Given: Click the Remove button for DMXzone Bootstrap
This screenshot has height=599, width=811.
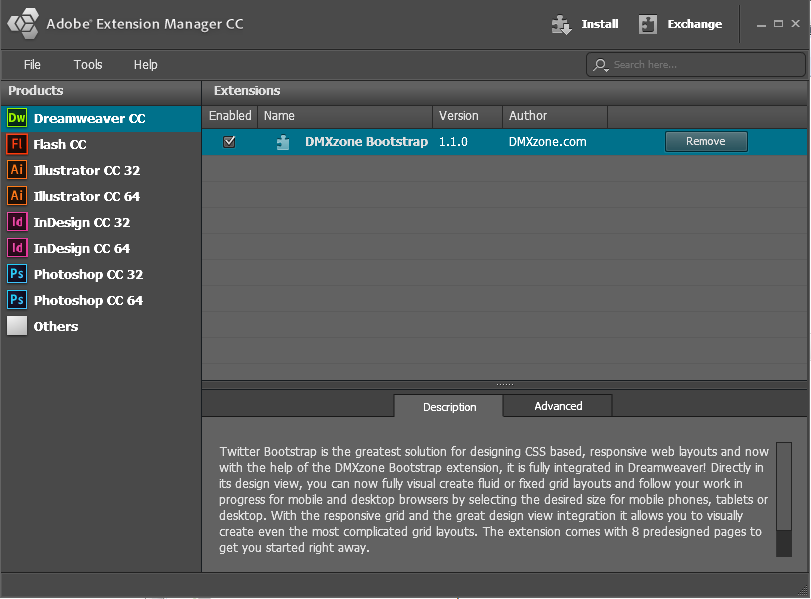Looking at the screenshot, I should coord(706,141).
